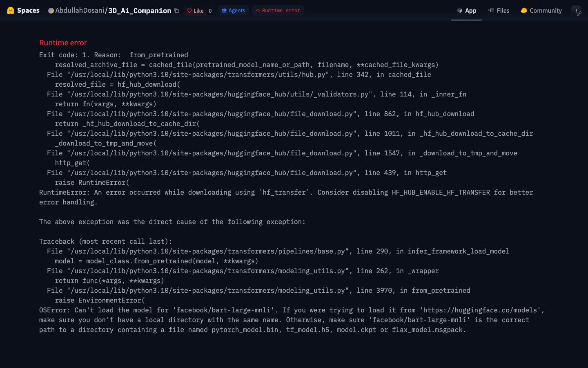
Task: Click the Hugging Face emoji logo
Action: tap(11, 11)
